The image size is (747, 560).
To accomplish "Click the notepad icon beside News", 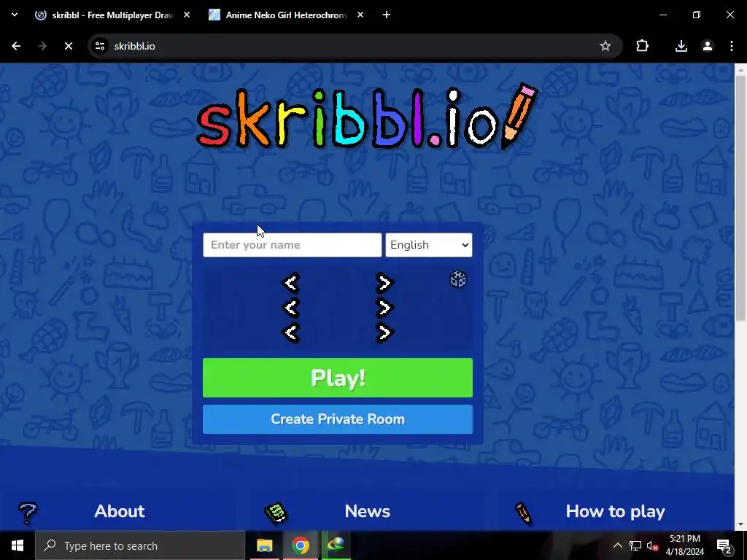I will point(276,513).
